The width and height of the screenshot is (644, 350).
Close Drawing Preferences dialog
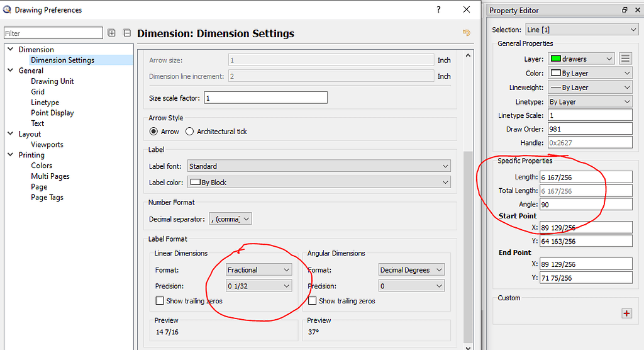(x=467, y=9)
